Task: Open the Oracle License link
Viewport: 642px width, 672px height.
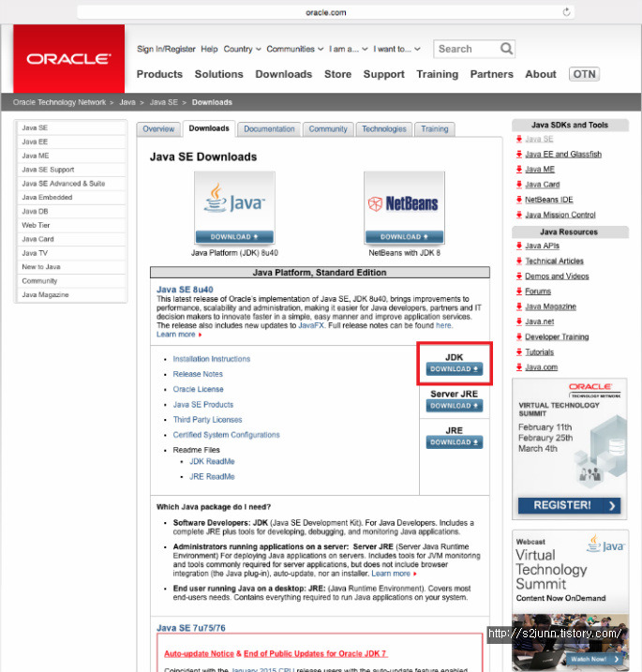Action: (x=199, y=389)
